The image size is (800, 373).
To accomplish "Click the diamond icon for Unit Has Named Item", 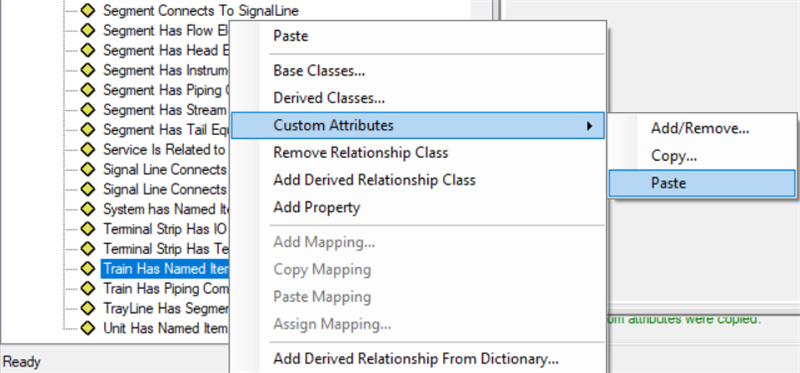I will coord(88,328).
